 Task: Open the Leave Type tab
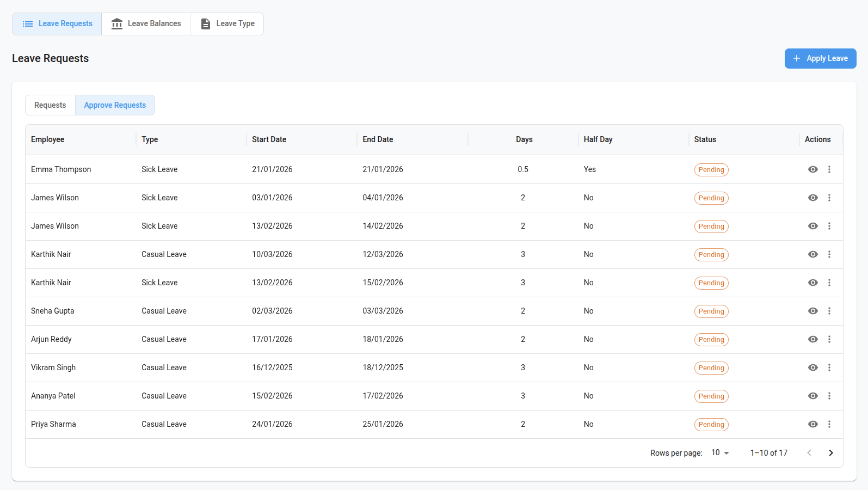point(227,24)
